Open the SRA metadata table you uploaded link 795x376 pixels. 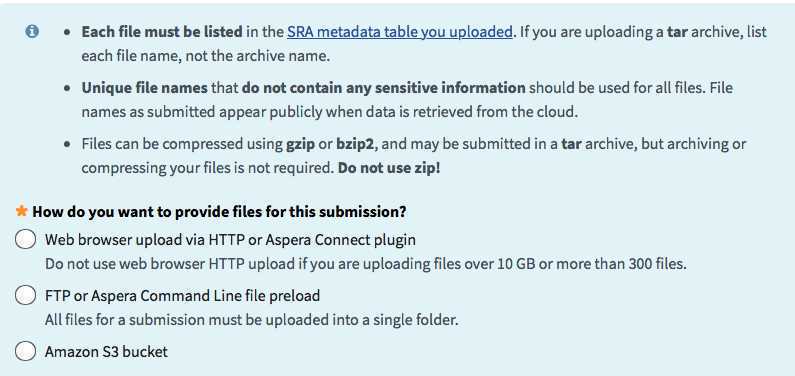(400, 32)
